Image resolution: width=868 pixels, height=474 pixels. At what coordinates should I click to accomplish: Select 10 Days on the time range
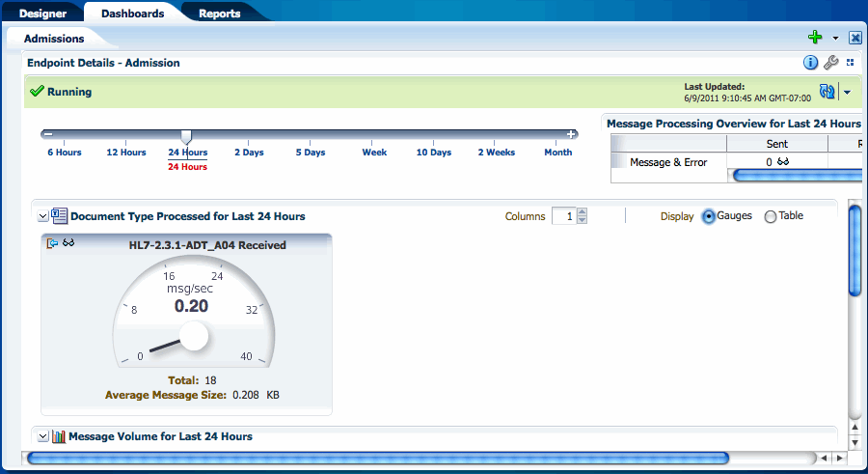(434, 152)
